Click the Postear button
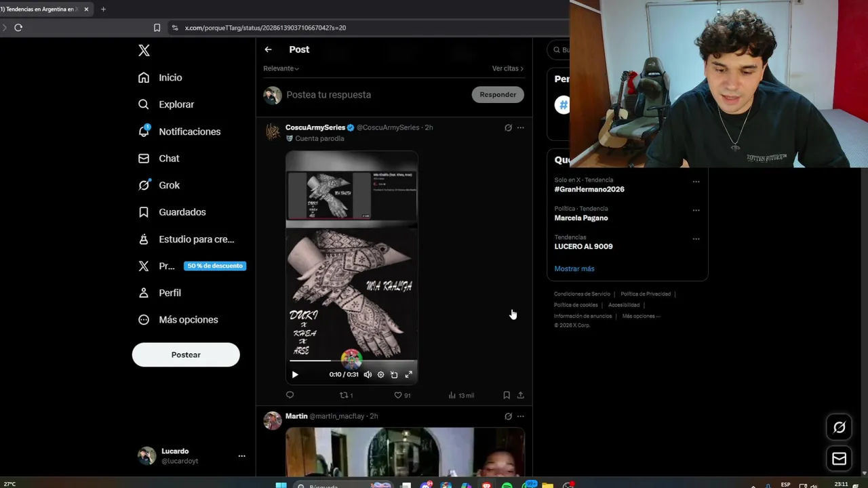 click(186, 354)
